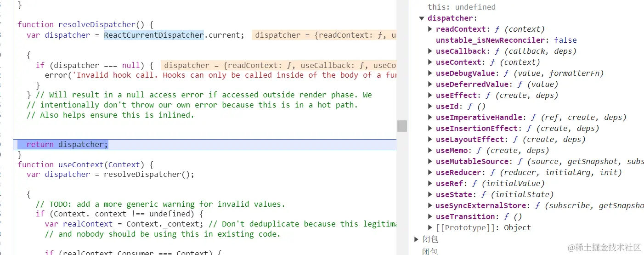Expand the first 闭包 scope section
Screen dimensions: 644x255
(x=416, y=239)
